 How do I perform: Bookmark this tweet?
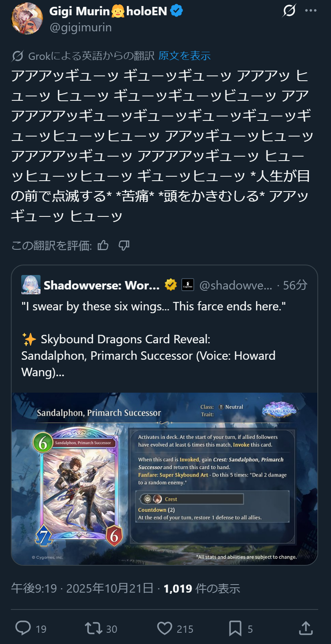tap(235, 628)
